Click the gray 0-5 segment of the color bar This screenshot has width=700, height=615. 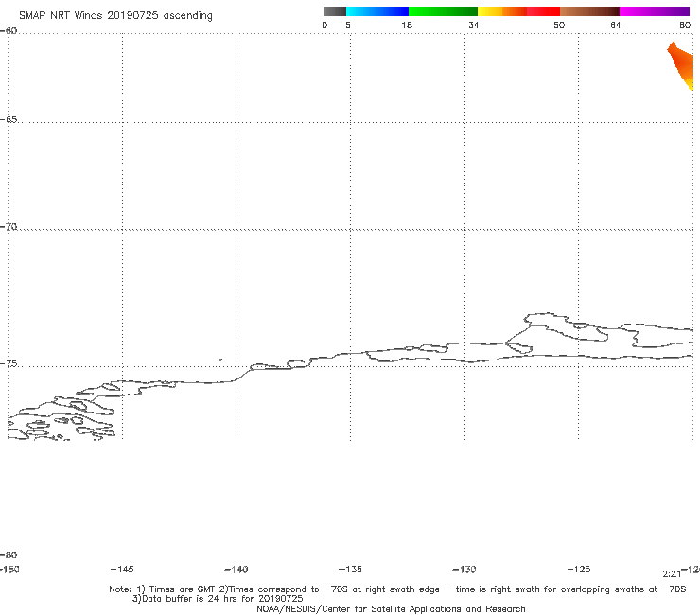click(334, 11)
